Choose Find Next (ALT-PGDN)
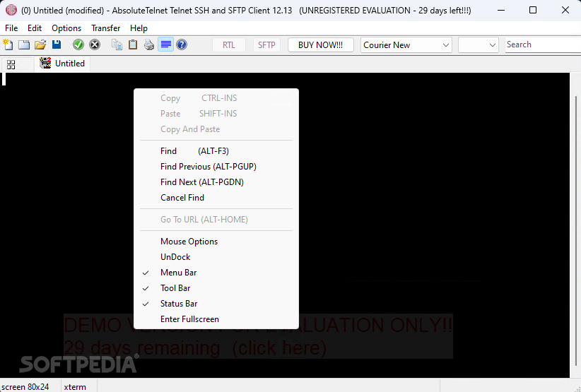The height and width of the screenshot is (392, 581). tap(216, 182)
